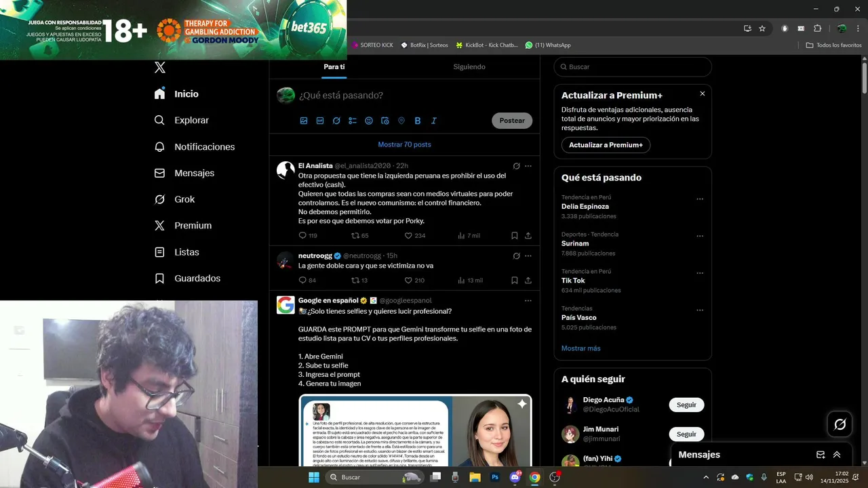Open SORTEO KICK bookmark
This screenshot has width=868, height=488.
point(372,45)
